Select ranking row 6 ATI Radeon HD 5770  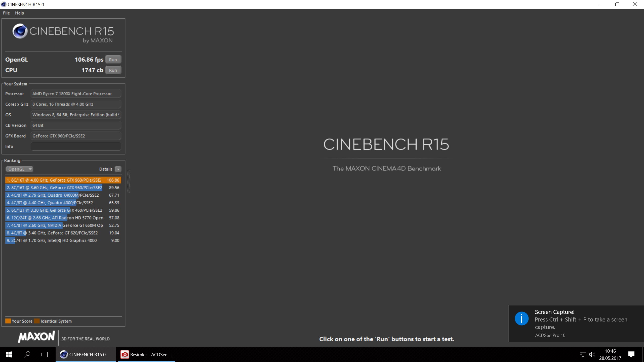coord(63,218)
